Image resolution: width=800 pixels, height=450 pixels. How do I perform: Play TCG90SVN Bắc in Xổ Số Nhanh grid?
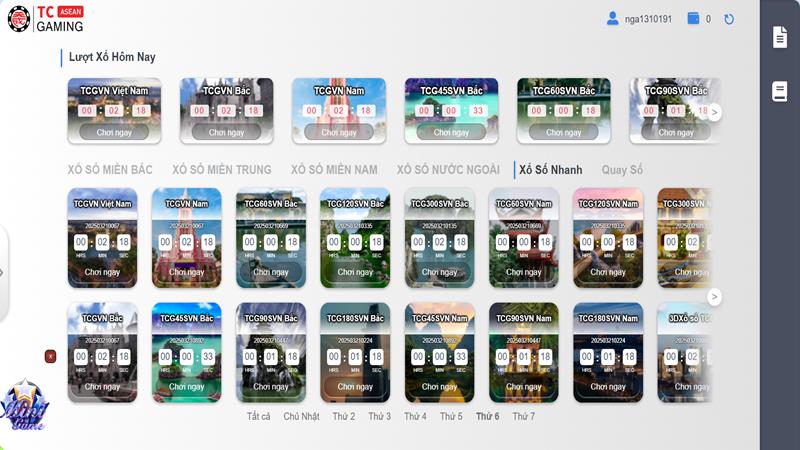(271, 387)
